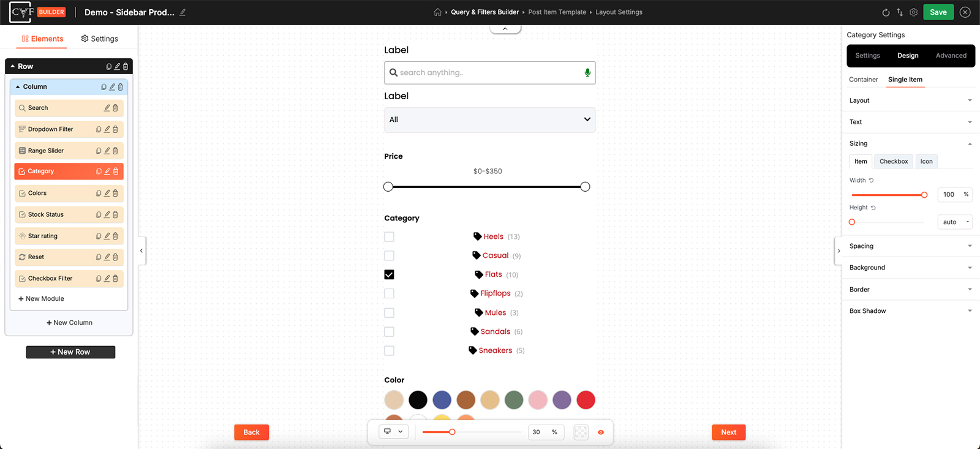Duplicate the Checkbox Filter module
Viewport: 980px width, 449px height.
99,279
